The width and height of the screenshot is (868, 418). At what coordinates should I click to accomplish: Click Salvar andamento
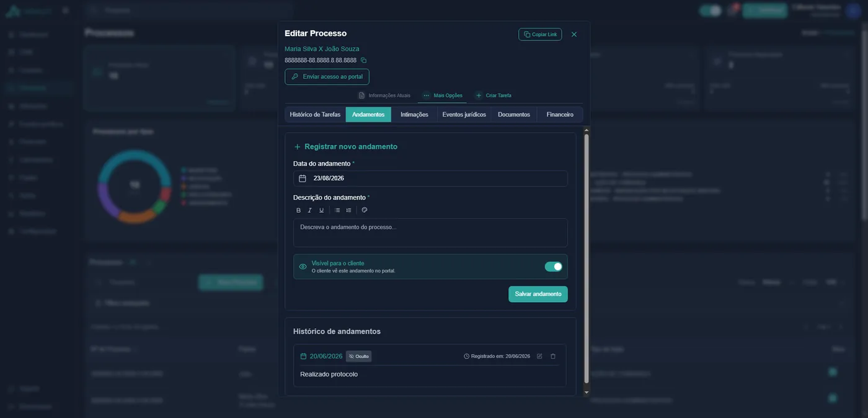538,294
